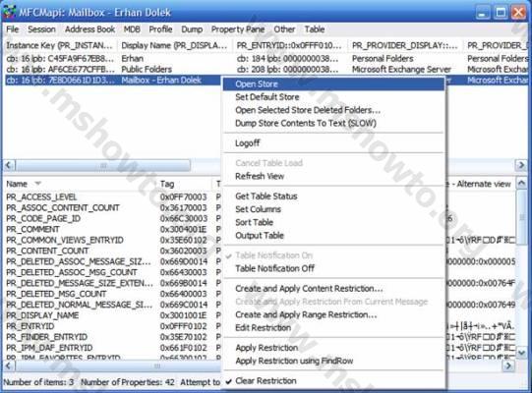Image resolution: width=532 pixels, height=393 pixels.
Task: Click the MFCMapi application icon in title bar
Action: click(x=10, y=12)
